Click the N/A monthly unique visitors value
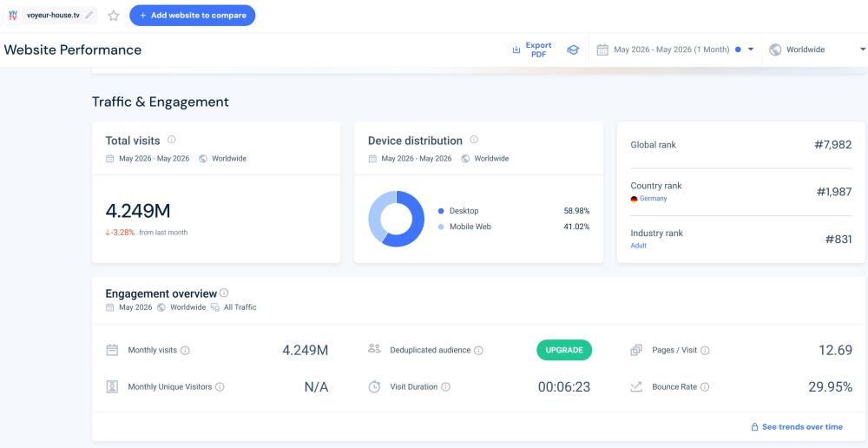Screen dimensions: 868x448 point(316,387)
